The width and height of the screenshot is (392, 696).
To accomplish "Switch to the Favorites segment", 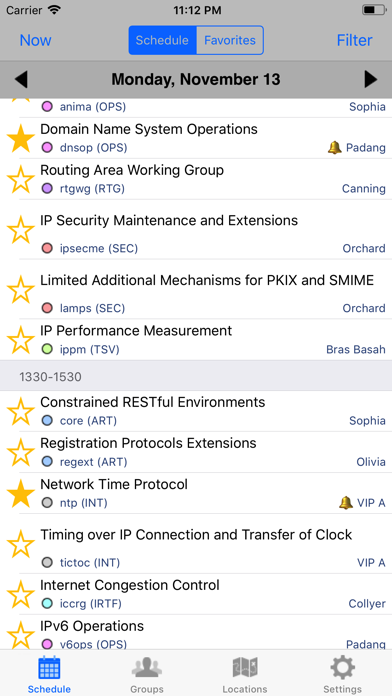I will pos(230,40).
